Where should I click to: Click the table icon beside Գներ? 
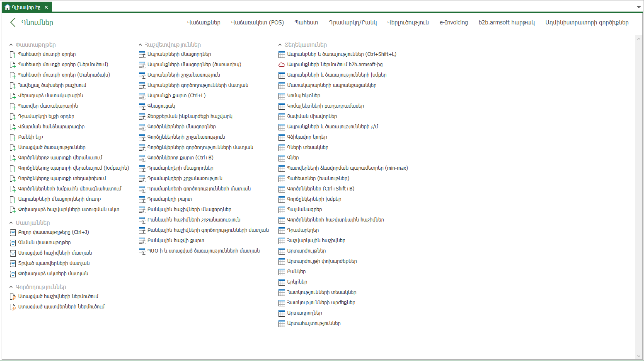tap(282, 158)
